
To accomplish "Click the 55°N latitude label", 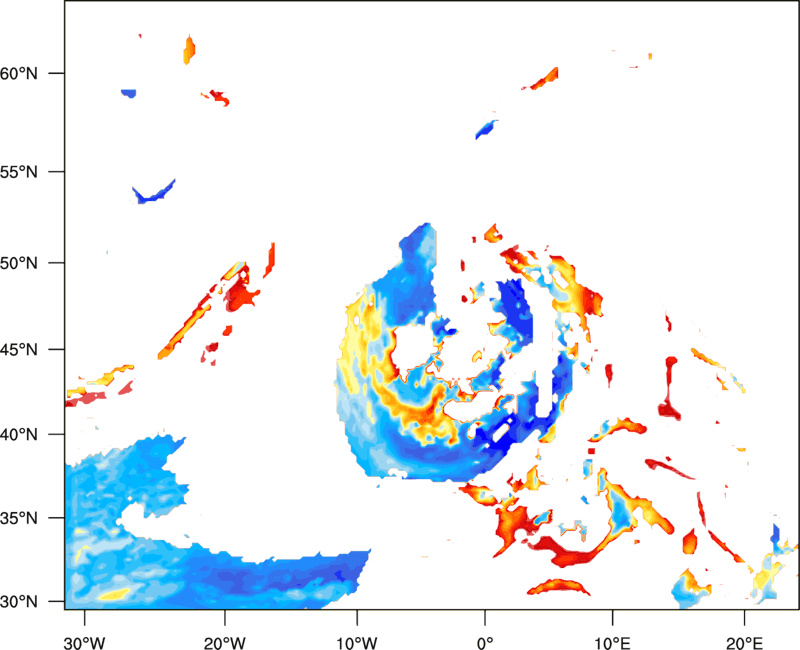I will pos(19,172).
